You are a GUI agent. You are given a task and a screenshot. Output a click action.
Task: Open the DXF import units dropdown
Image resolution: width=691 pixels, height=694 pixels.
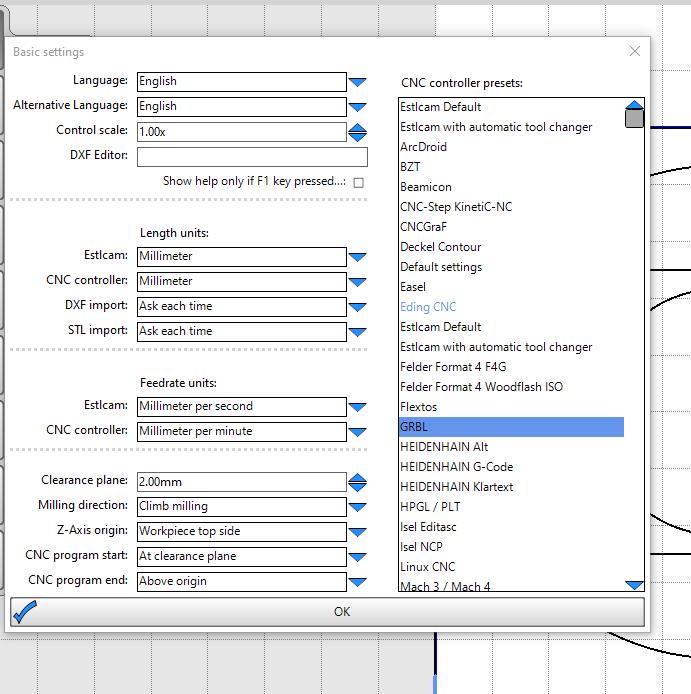[x=357, y=307]
